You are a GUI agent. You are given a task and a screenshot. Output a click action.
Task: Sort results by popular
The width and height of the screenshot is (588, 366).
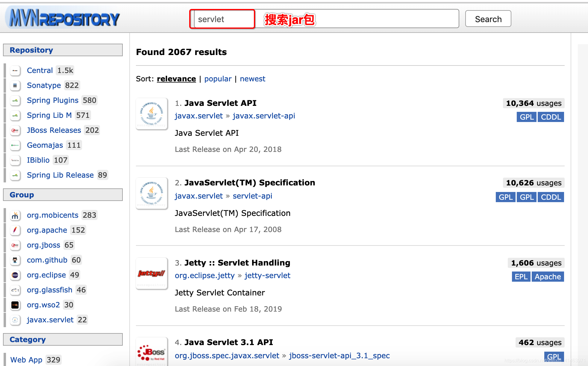pos(218,79)
